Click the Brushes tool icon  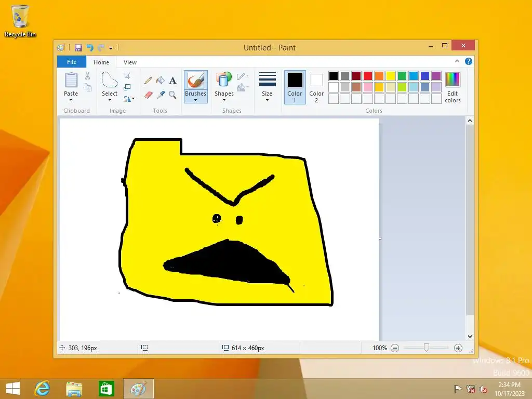(x=196, y=81)
